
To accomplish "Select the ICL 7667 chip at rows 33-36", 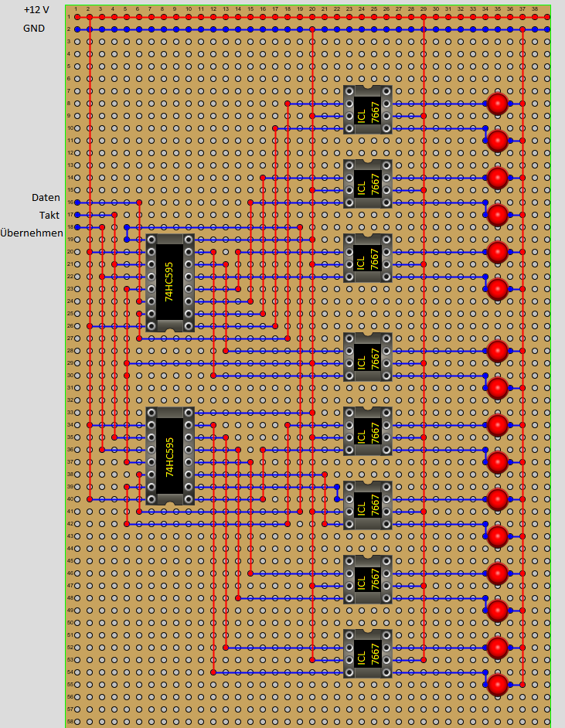I will pos(368,431).
